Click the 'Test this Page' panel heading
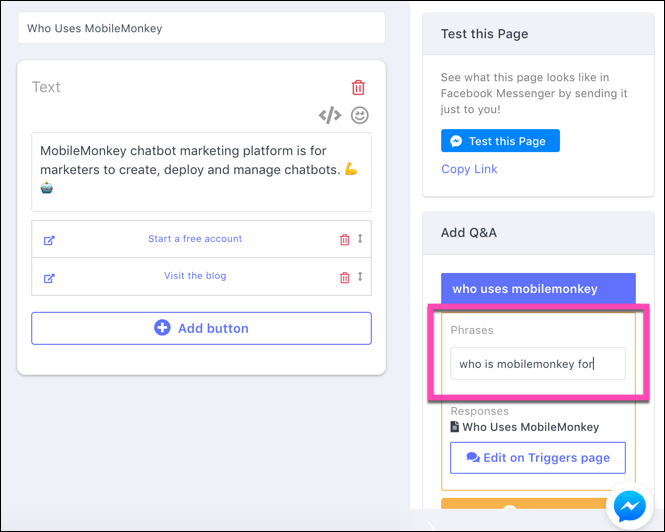 (x=484, y=34)
